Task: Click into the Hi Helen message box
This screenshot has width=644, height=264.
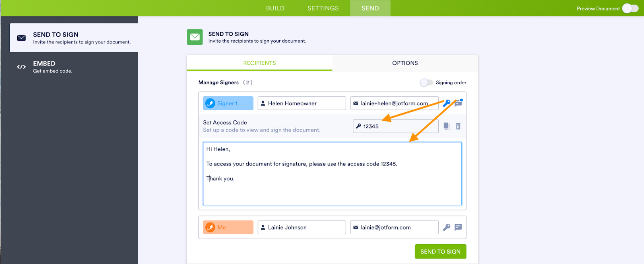Action: [x=332, y=173]
